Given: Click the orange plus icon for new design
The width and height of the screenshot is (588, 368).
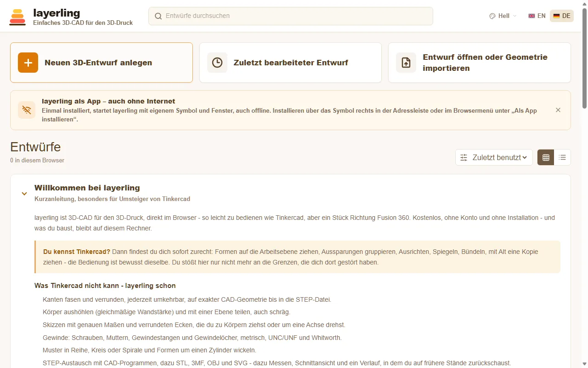Looking at the screenshot, I should 28,63.
